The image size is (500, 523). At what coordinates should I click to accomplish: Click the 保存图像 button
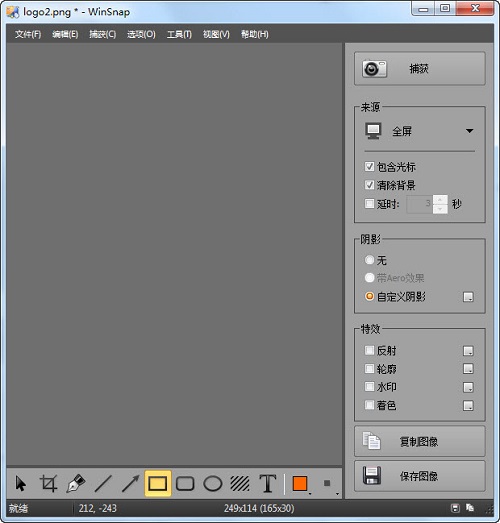[419, 476]
